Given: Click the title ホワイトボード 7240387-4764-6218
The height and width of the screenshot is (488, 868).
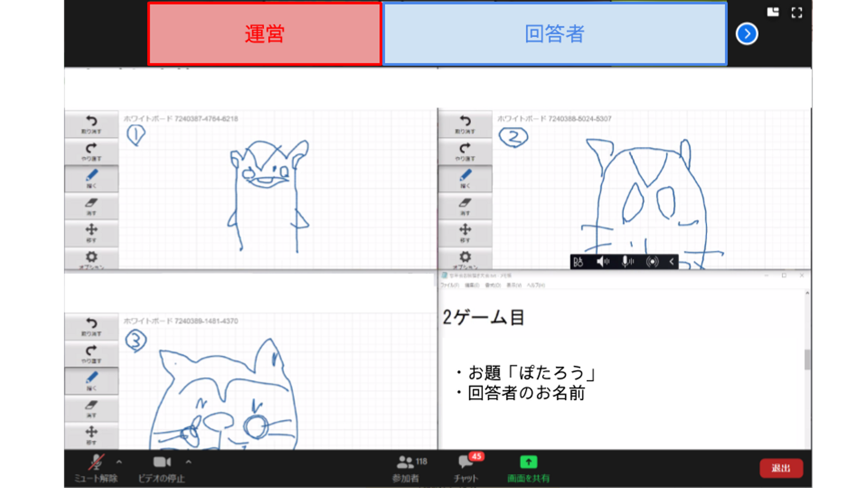Looking at the screenshot, I should (181, 119).
